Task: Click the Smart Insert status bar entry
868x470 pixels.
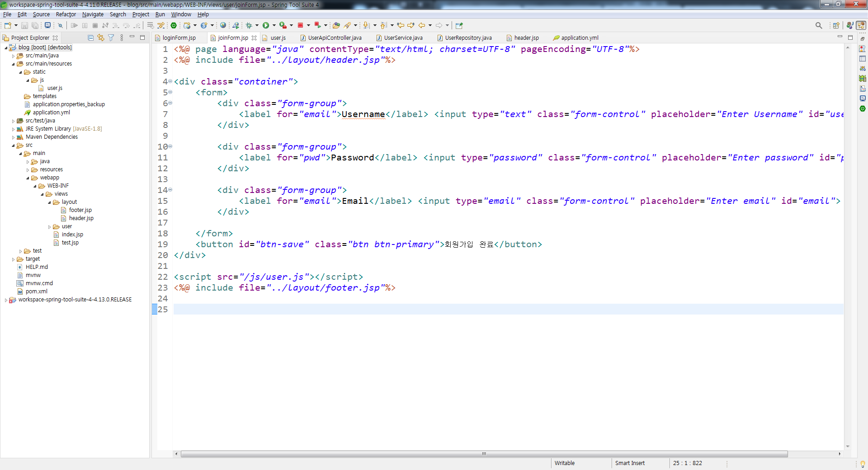Action: tap(630, 463)
